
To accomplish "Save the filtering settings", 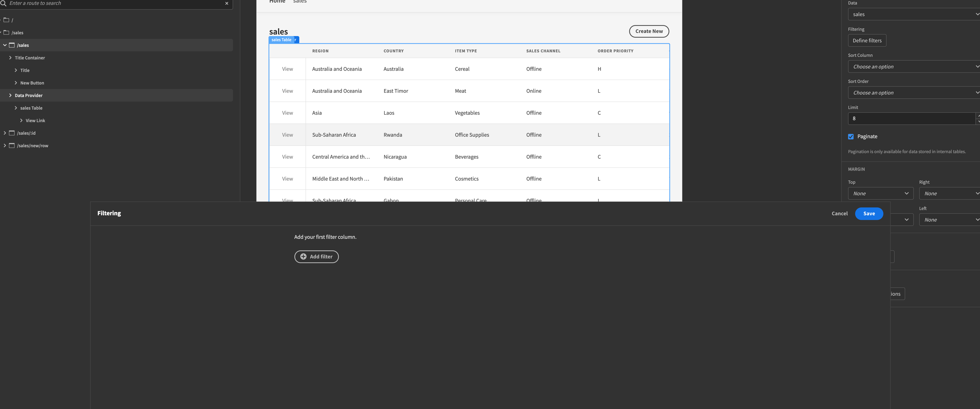I will 869,214.
